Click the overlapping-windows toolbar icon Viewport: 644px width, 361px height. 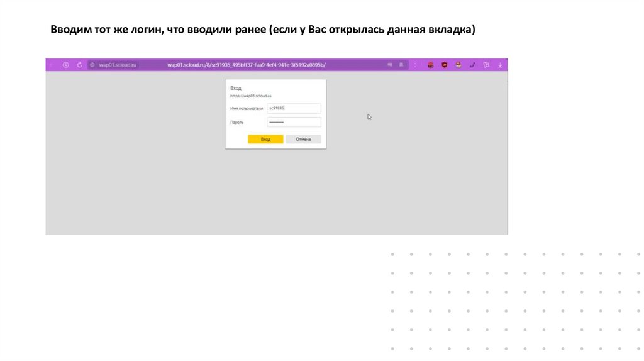pyautogui.click(x=486, y=65)
